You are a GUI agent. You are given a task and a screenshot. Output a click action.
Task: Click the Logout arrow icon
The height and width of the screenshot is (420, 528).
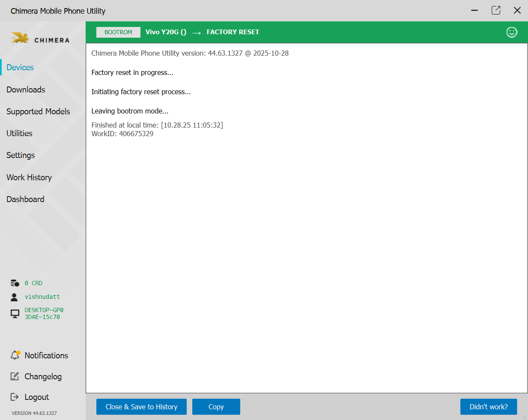coord(15,397)
